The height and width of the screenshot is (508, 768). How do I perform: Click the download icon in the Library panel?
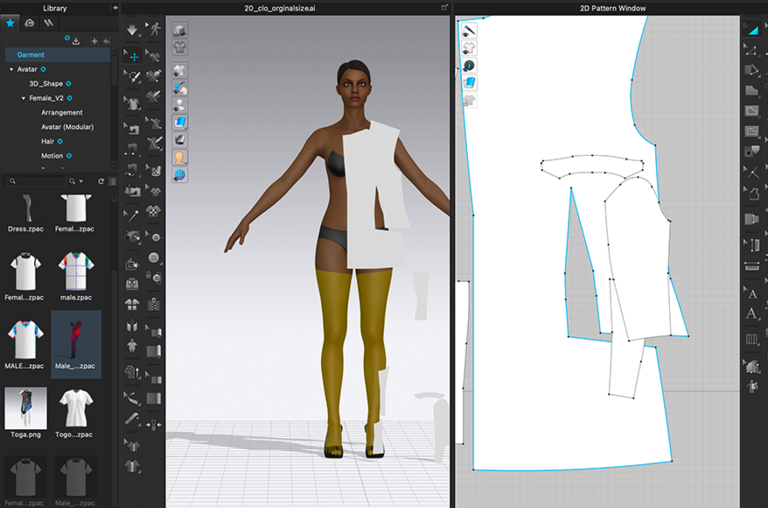[77, 41]
